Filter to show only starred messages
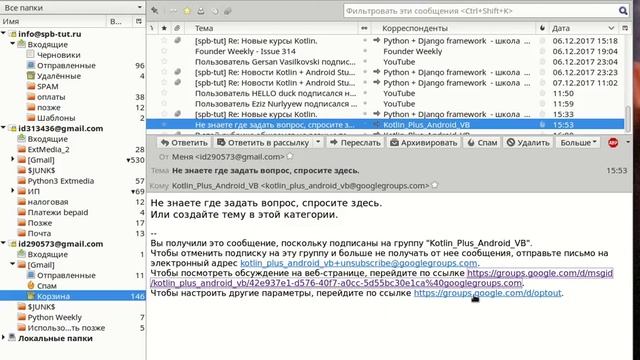640x360 pixels. [187, 11]
